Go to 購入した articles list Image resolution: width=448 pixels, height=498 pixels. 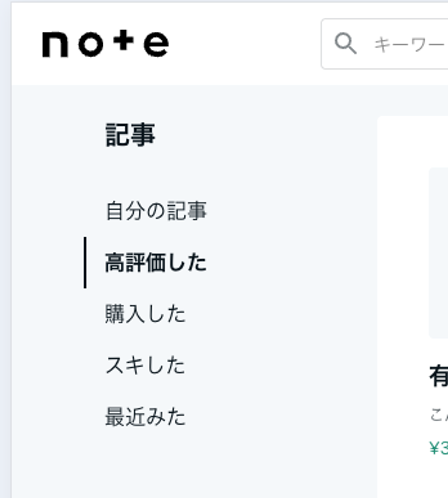coord(145,314)
